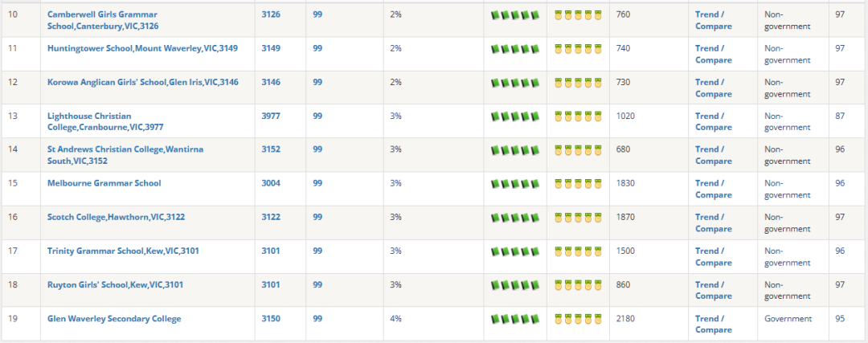Click Trend / Compare for Huntingtower School

click(x=714, y=54)
